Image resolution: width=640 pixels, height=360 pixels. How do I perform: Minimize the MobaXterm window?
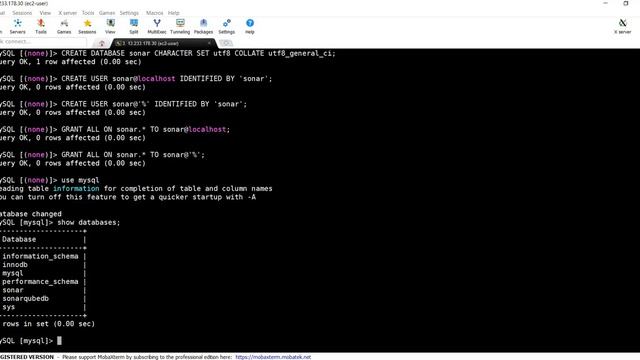[606, 3]
